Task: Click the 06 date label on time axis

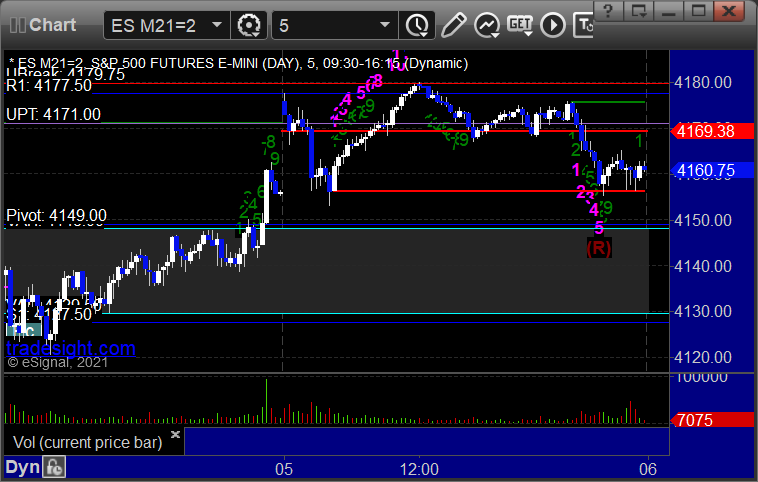Action: tap(648, 469)
